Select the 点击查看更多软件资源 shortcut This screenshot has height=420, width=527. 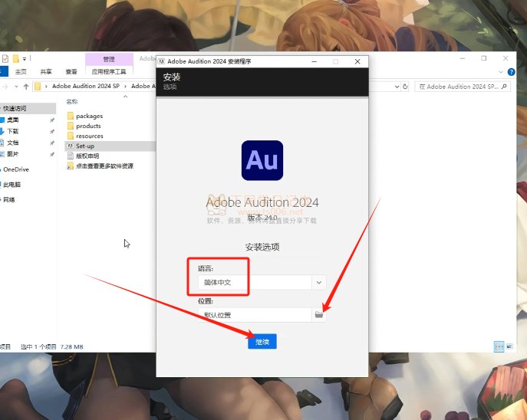click(104, 166)
